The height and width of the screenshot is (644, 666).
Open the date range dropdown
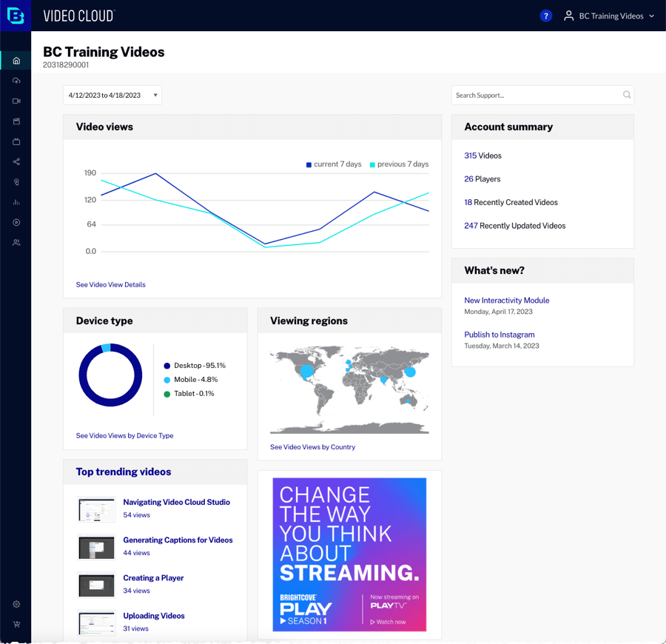[x=112, y=95]
